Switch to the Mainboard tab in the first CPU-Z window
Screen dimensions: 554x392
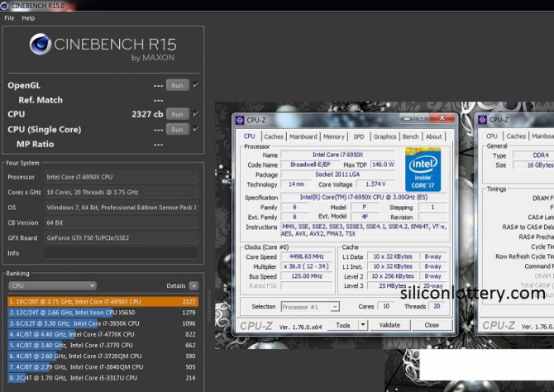pos(303,136)
